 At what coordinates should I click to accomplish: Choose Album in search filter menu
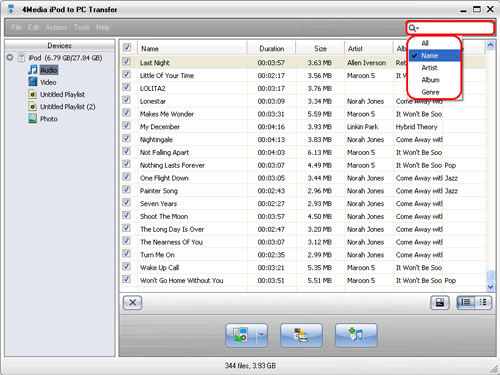435,80
